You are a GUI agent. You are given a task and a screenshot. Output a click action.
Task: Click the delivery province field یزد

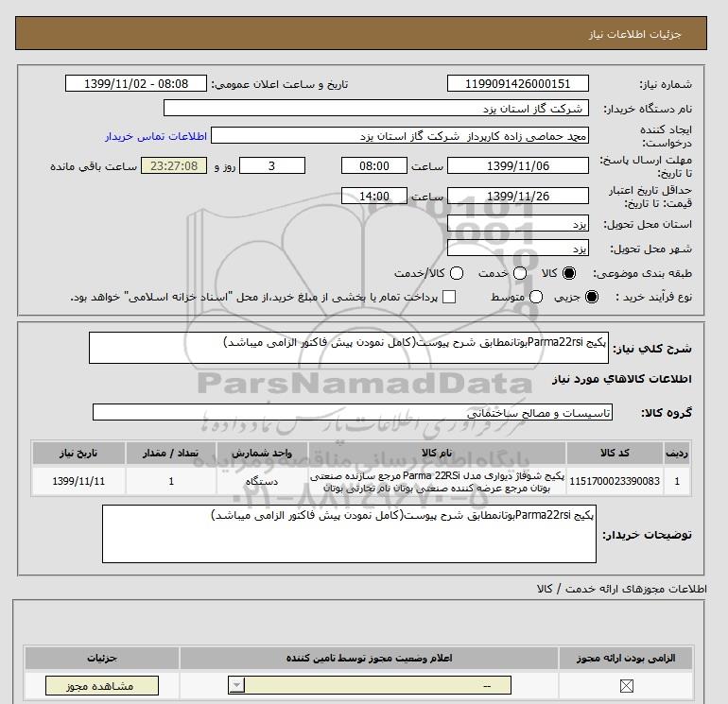tap(518, 224)
